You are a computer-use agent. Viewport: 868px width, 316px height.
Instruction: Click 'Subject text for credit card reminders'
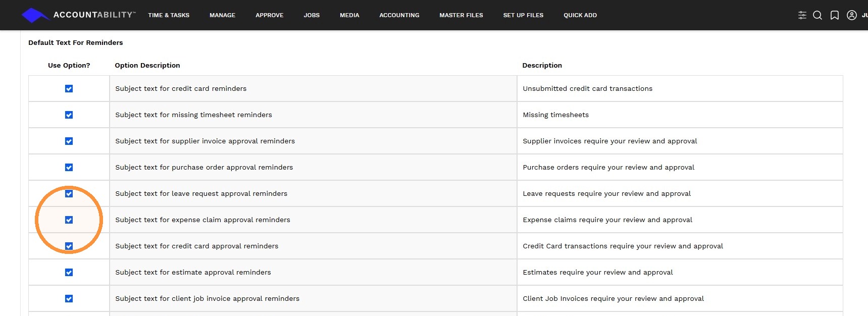(181, 89)
